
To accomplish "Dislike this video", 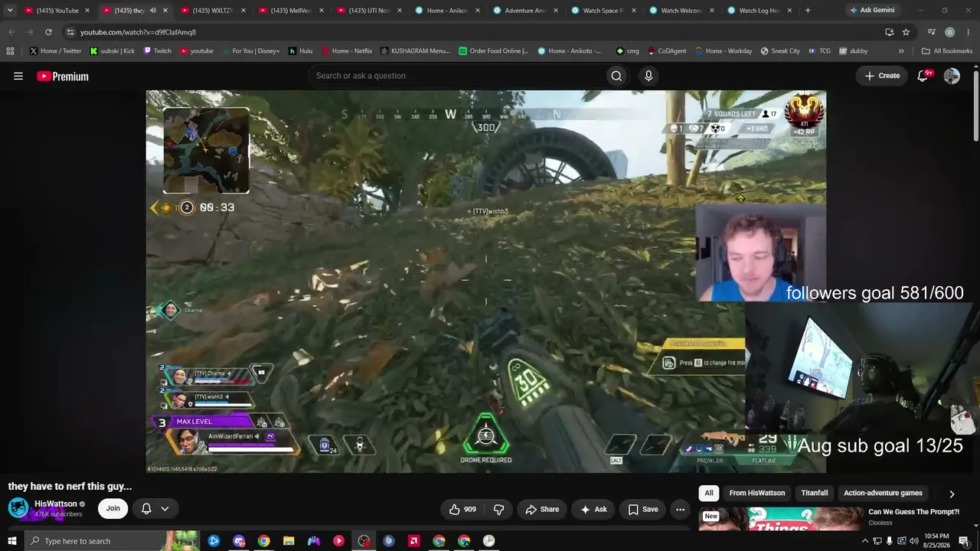I will [499, 509].
